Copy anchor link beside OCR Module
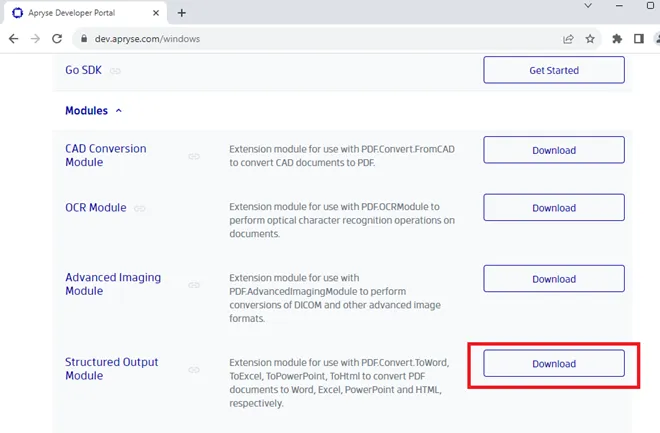The width and height of the screenshot is (660, 433). [140, 208]
